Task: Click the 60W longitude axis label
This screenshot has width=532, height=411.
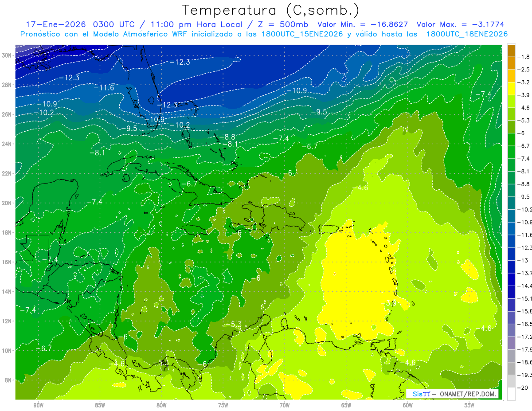Action: [408, 405]
